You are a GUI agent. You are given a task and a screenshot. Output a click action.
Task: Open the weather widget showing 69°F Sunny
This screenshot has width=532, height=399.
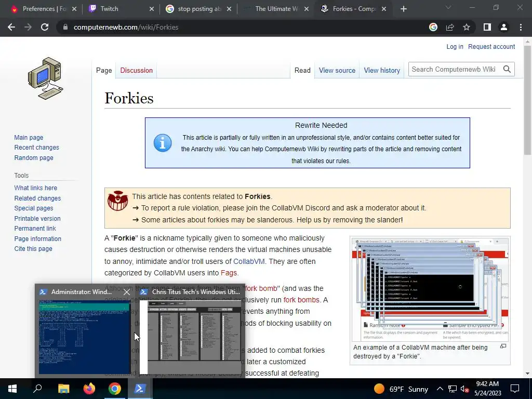pos(401,389)
